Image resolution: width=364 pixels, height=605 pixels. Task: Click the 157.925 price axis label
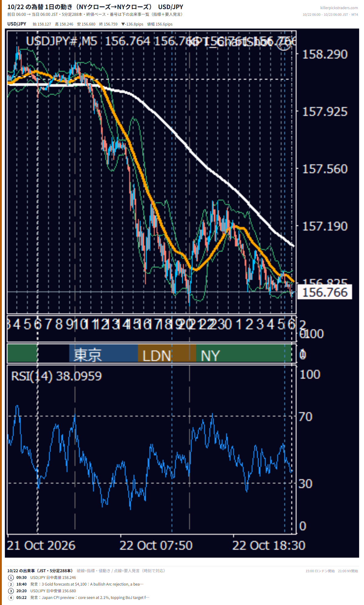325,112
